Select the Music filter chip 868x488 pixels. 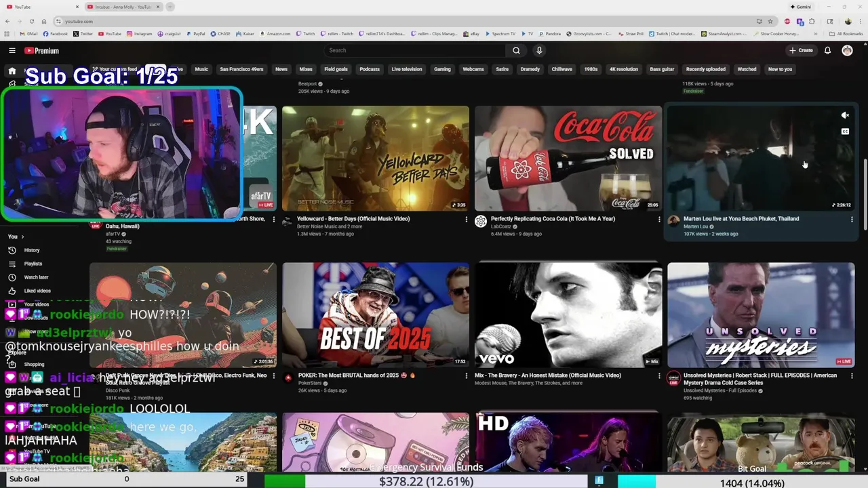pos(201,69)
